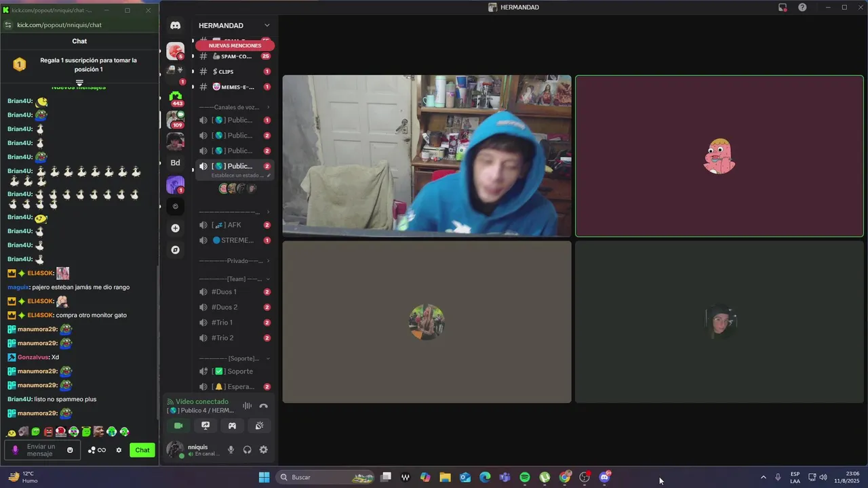Share your screen in Discord
This screenshot has height=488, width=868.
pos(205,426)
